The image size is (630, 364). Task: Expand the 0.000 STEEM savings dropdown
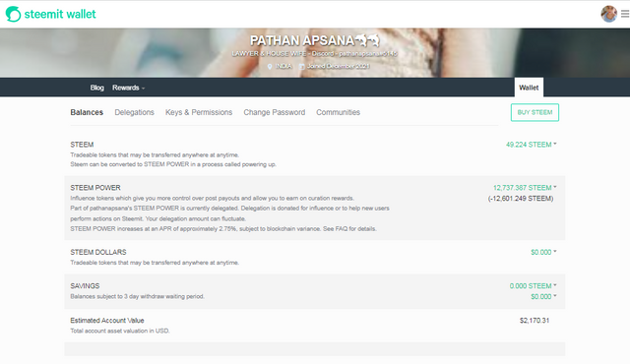pos(534,285)
